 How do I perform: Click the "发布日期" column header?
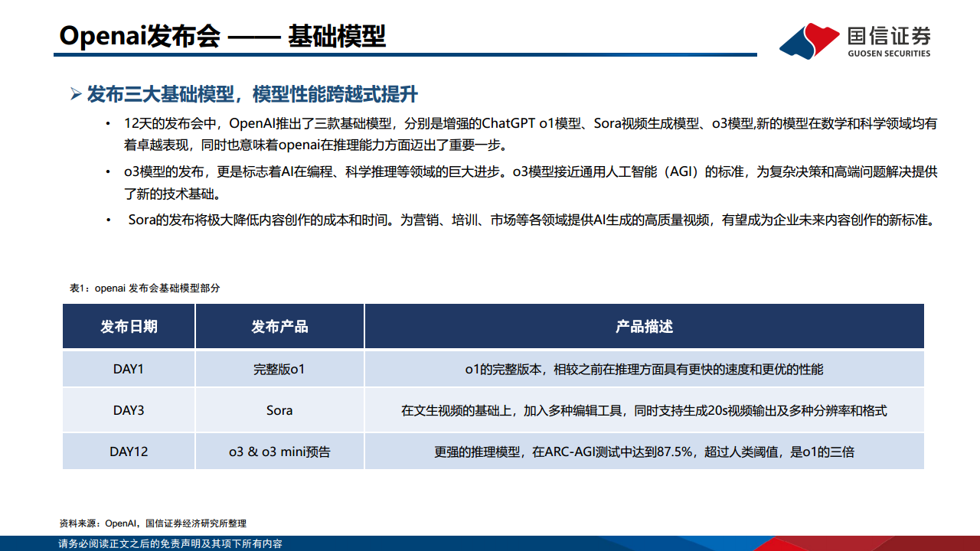[129, 327]
